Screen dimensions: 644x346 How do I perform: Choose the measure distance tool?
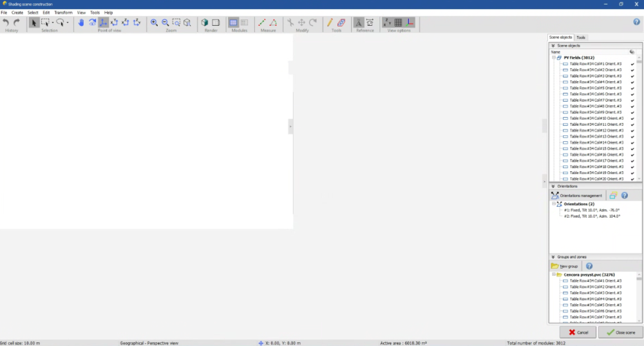click(262, 23)
